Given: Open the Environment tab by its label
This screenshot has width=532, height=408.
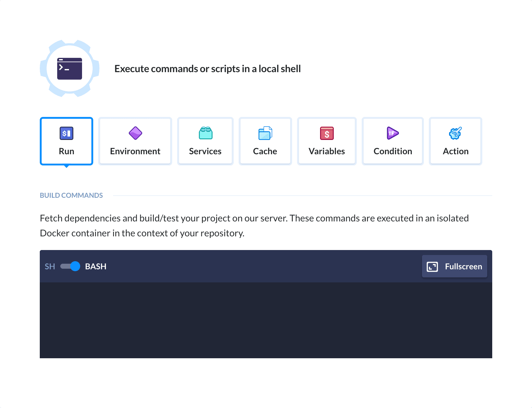Looking at the screenshot, I should coord(135,151).
